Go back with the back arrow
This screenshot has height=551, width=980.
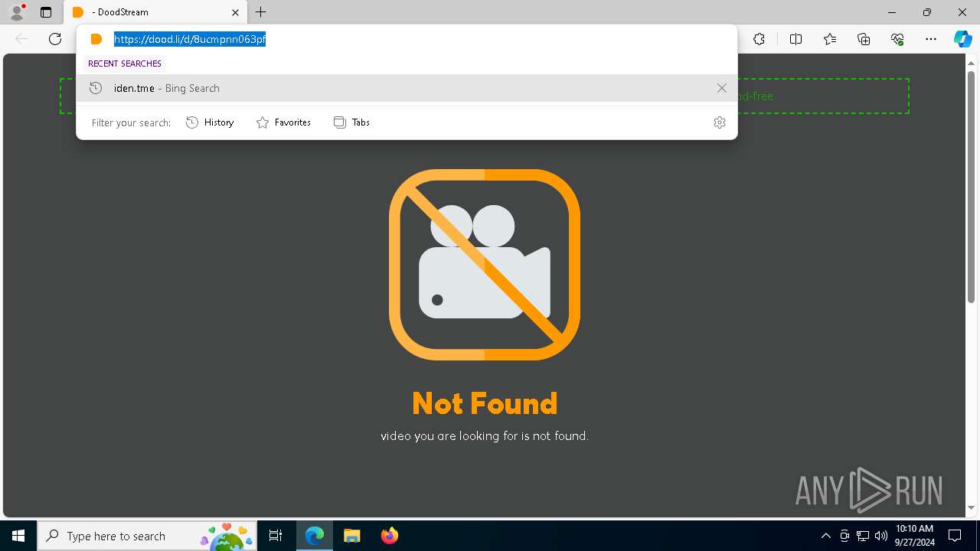21,39
